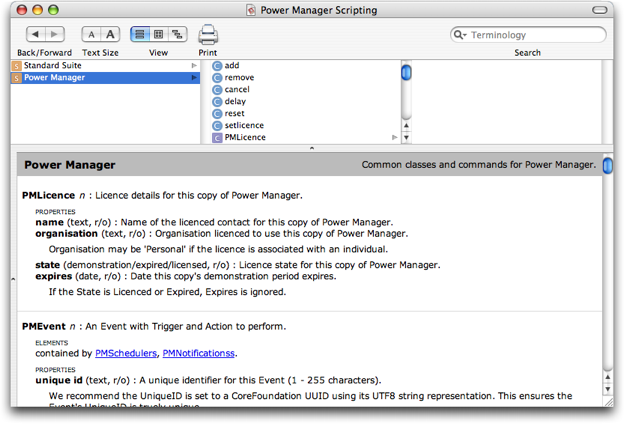Click the reset command icon

point(217,114)
